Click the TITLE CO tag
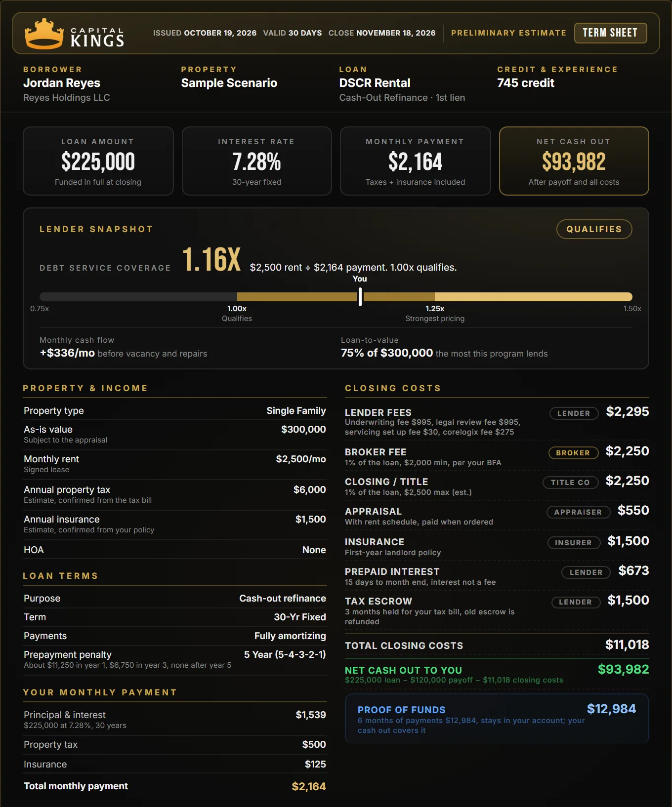Image resolution: width=672 pixels, height=807 pixels. 570,483
